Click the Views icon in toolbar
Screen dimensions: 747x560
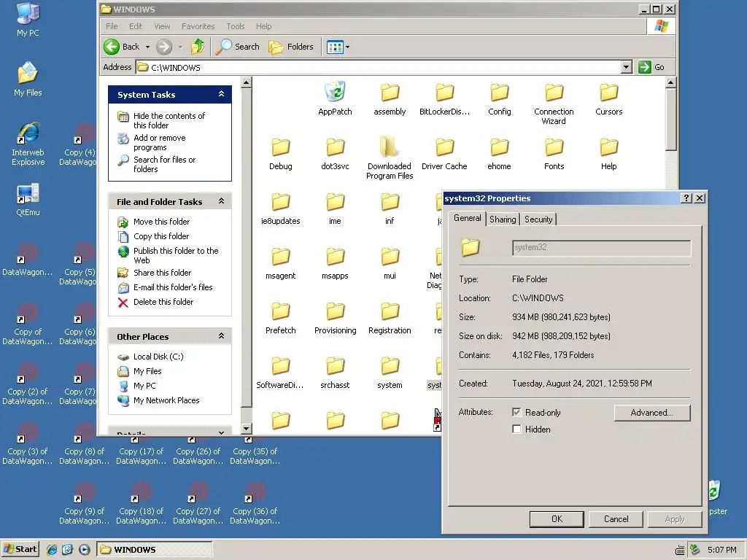(x=334, y=47)
